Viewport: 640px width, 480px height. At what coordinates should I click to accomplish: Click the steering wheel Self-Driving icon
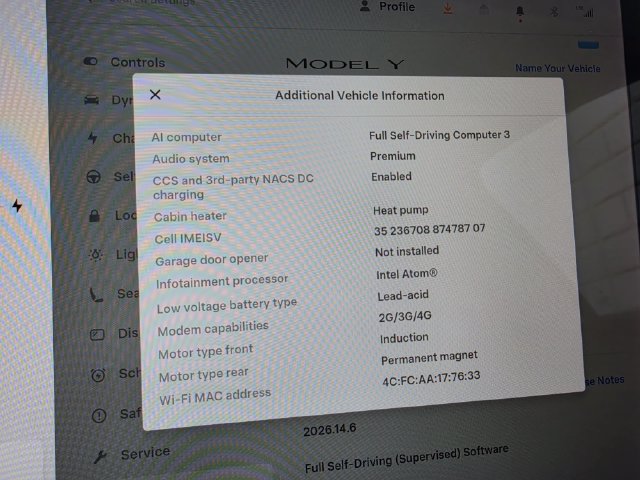coord(94,177)
